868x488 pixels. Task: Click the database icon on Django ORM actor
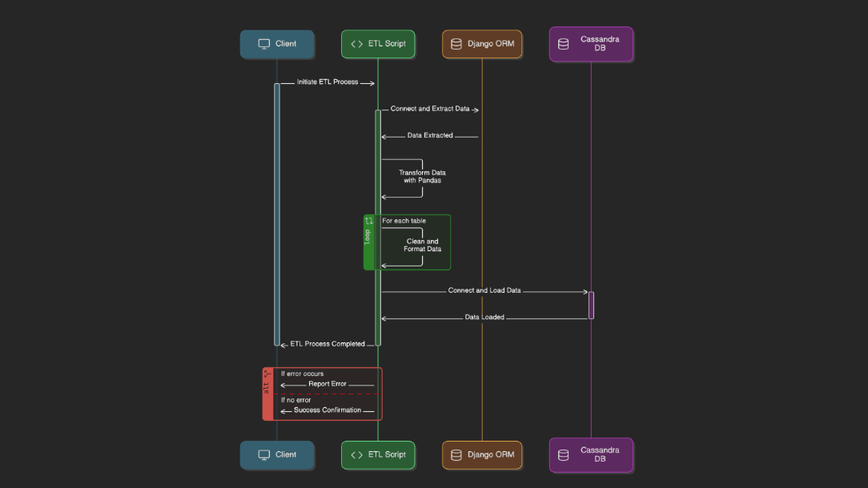click(x=456, y=44)
